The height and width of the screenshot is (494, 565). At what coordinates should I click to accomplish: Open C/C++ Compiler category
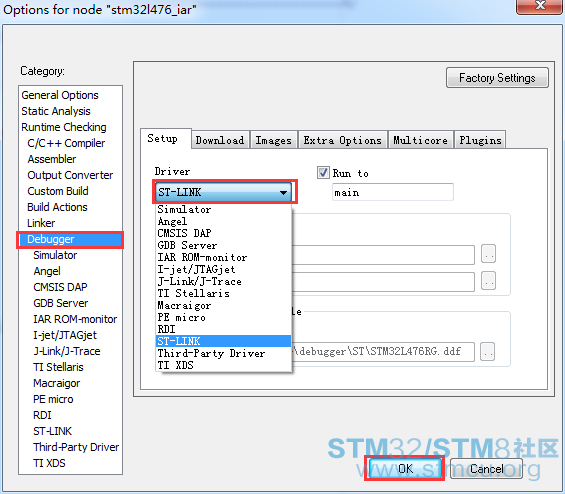[66, 143]
